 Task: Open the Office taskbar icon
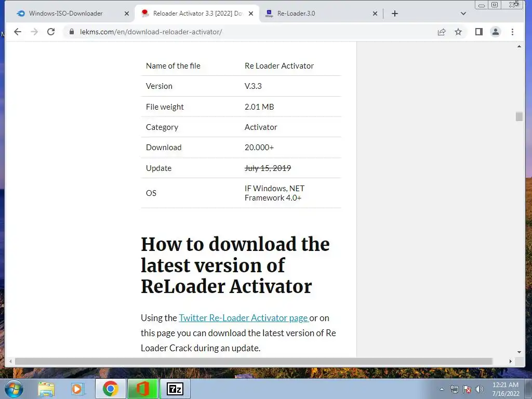tap(142, 389)
